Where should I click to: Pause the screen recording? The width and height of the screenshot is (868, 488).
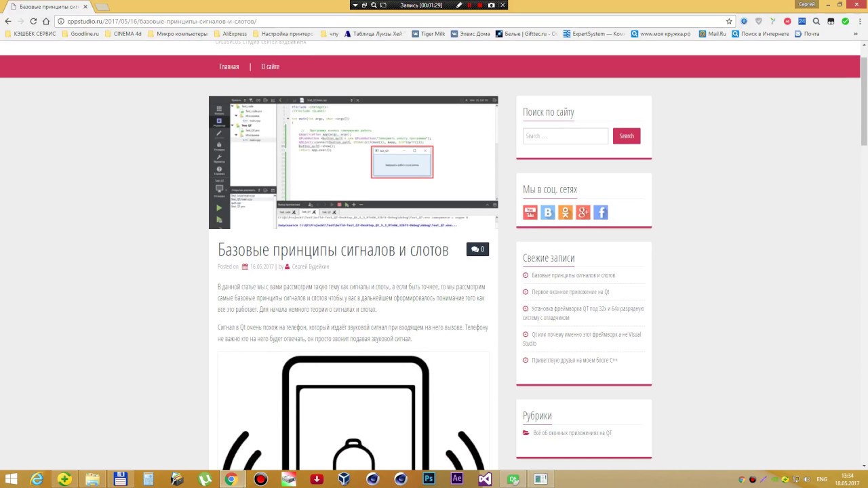[x=469, y=5]
